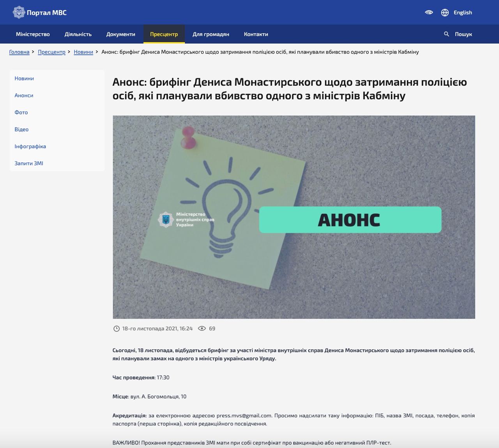The height and width of the screenshot is (448, 499).
Task: Open Новини in the sidebar
Action: click(x=24, y=78)
